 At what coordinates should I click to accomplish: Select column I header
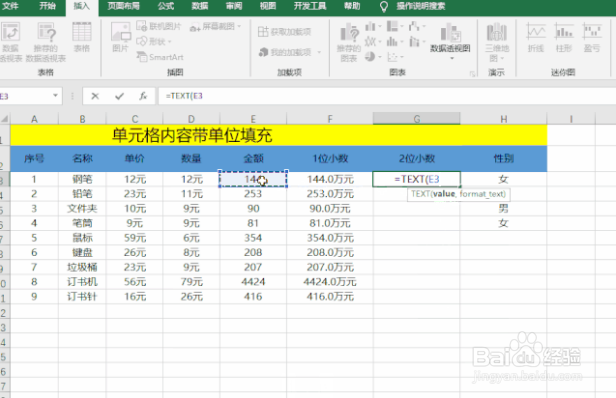pos(571,119)
